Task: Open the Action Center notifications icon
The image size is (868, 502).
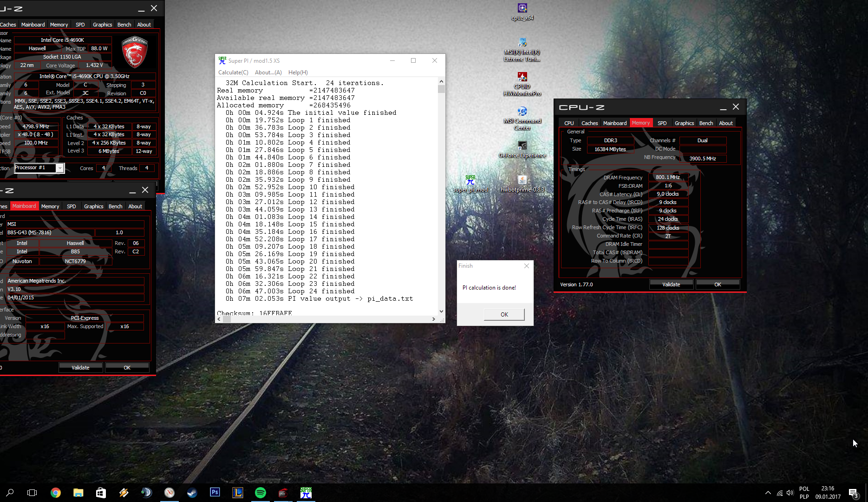Action: [x=853, y=493]
